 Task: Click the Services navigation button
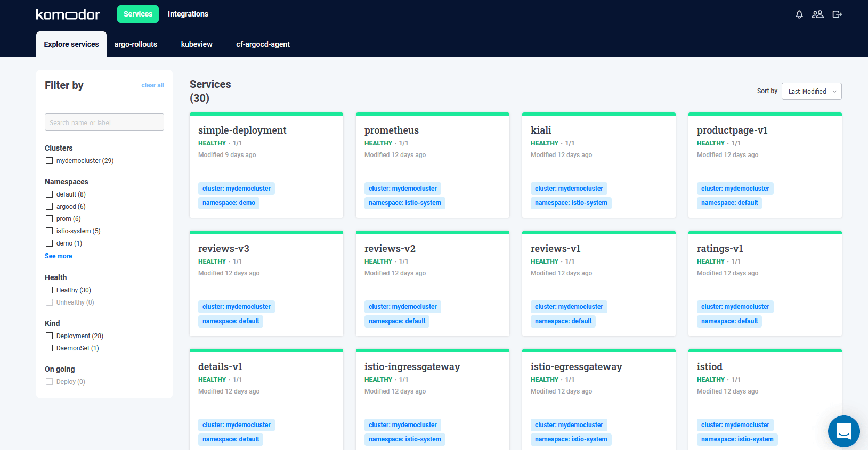pyautogui.click(x=138, y=14)
